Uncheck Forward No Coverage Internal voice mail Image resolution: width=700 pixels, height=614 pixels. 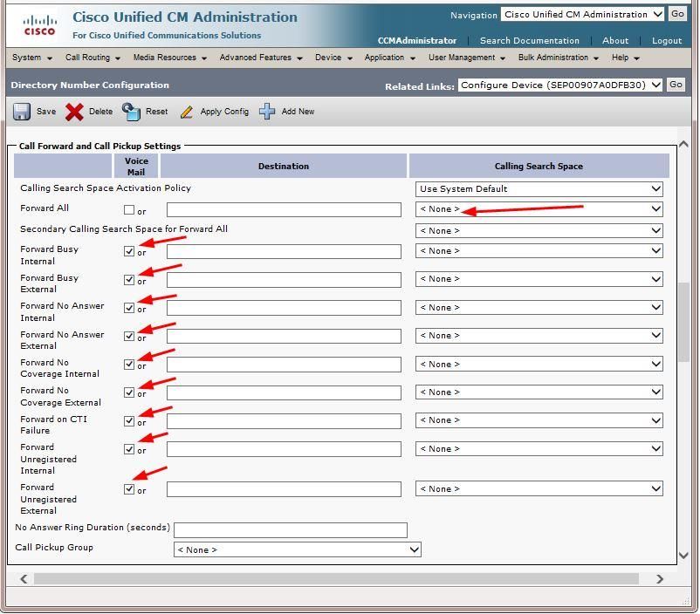point(129,365)
